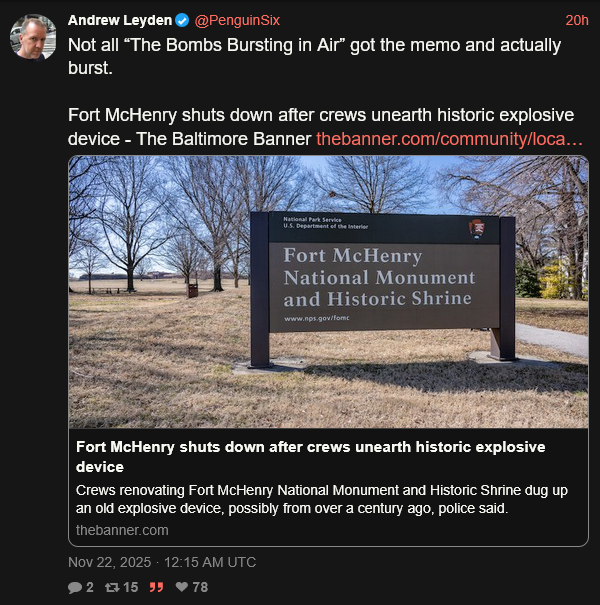This screenshot has width=600, height=605.
Task: Click the reply count number 2
Action: 90,588
